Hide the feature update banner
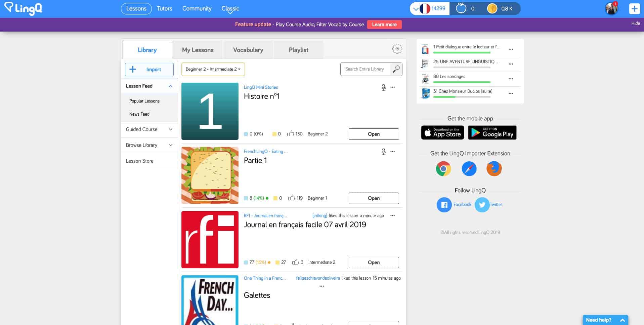 [x=635, y=23]
